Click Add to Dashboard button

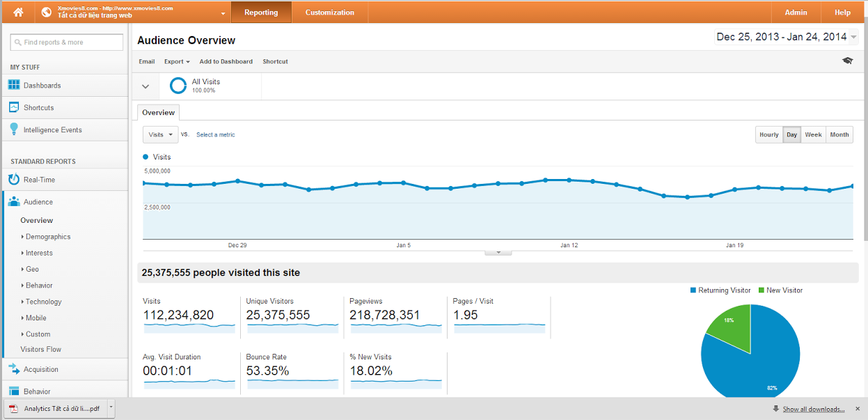point(226,61)
